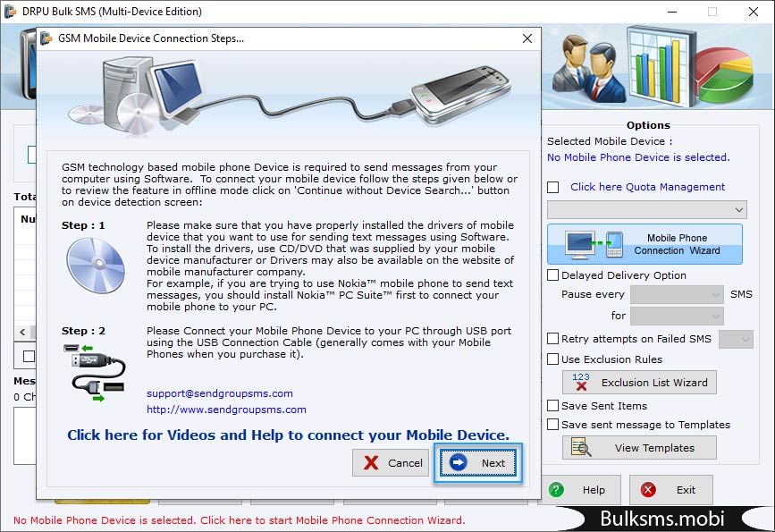The width and height of the screenshot is (775, 532).
Task: Click the magnifier document icon on View Templates
Action: coord(581,447)
